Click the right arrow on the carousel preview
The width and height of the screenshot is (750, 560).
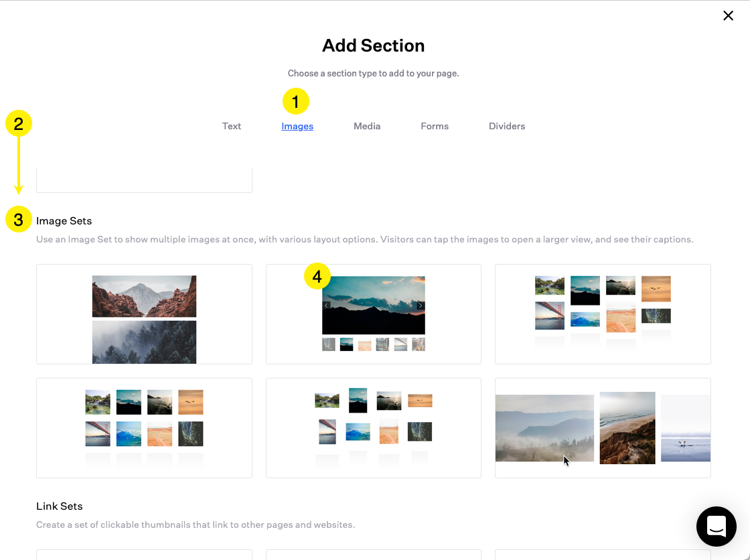tap(421, 305)
